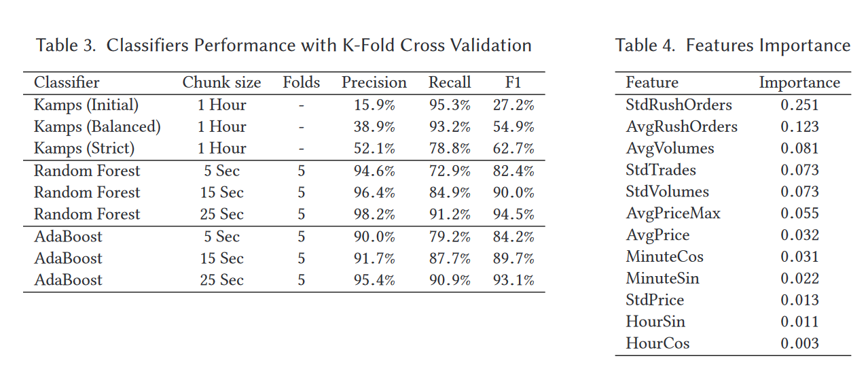Click the StdRushOrders feature name

679,105
